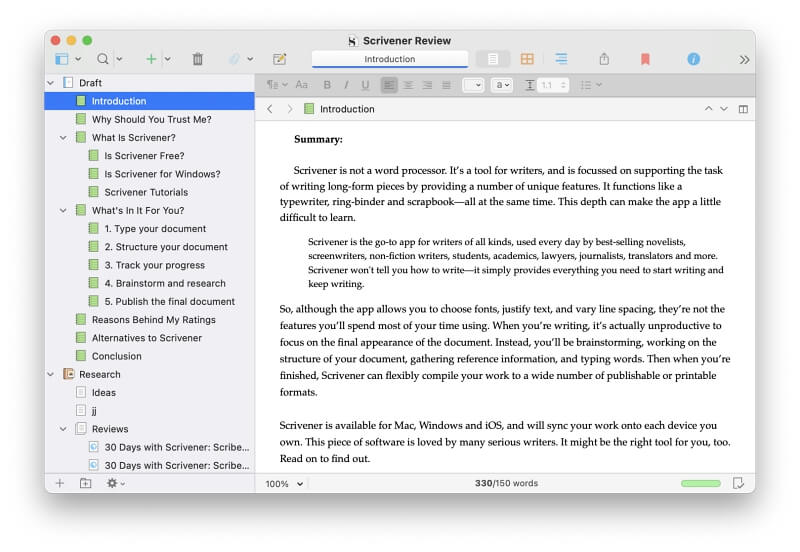Toggle underline formatting
Viewport: 800px width, 552px height.
coord(365,85)
